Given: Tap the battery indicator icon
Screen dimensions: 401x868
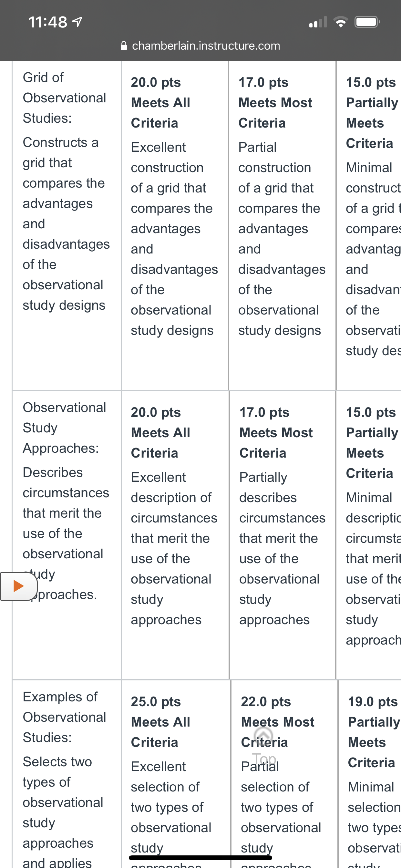Looking at the screenshot, I should 367,22.
